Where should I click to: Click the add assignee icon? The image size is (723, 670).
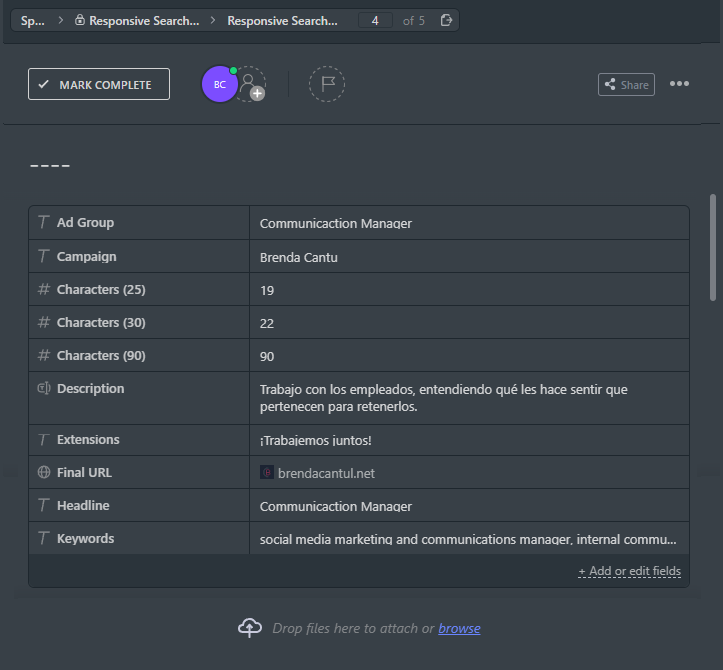click(x=250, y=85)
